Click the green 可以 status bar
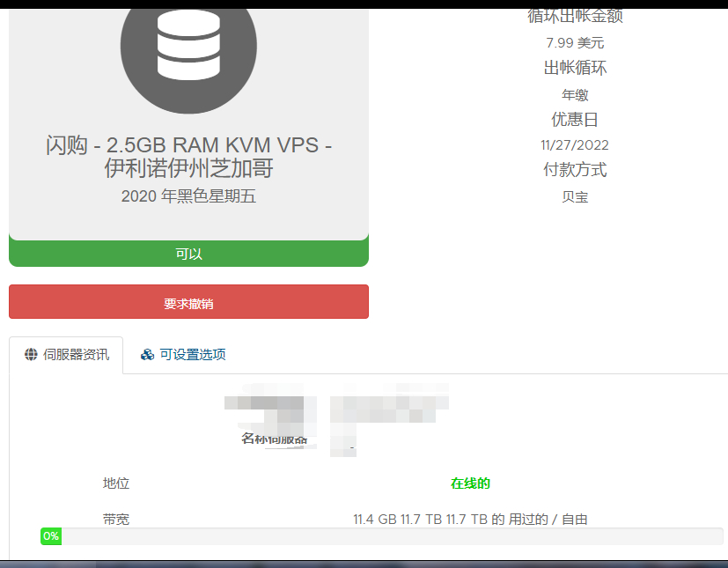Screen dimensions: 728x568 tap(188, 253)
